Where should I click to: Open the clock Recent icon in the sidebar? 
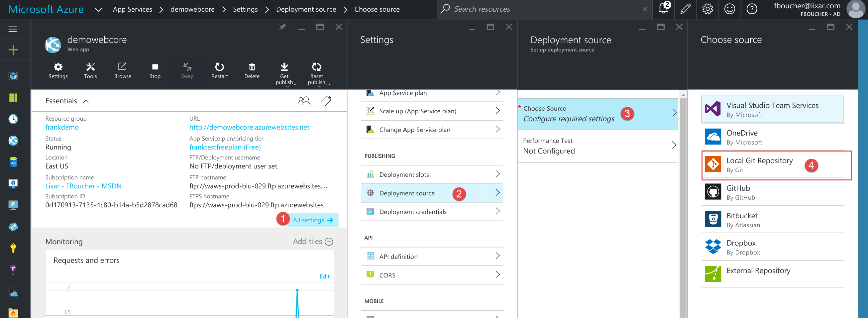(13, 119)
